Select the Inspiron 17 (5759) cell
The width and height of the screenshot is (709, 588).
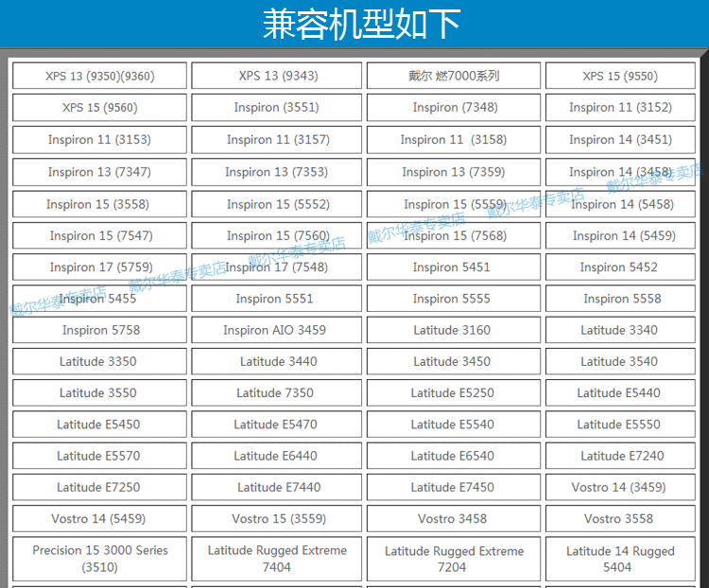click(x=99, y=267)
